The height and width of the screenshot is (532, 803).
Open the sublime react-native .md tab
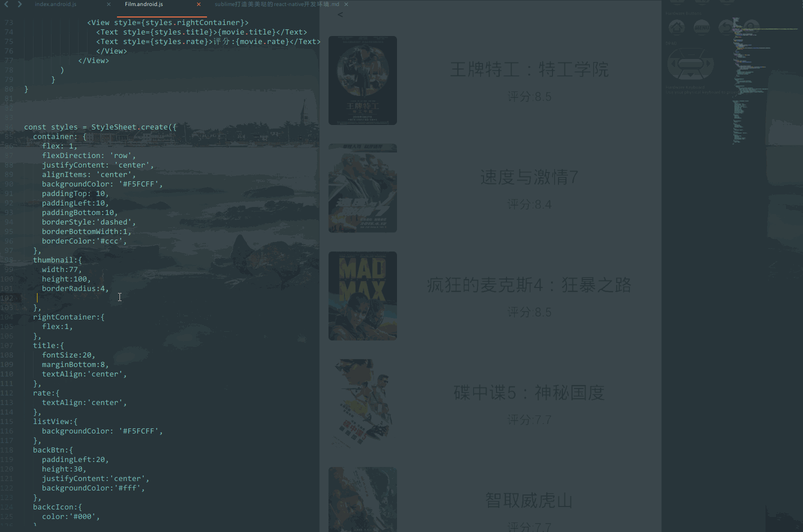pyautogui.click(x=277, y=4)
